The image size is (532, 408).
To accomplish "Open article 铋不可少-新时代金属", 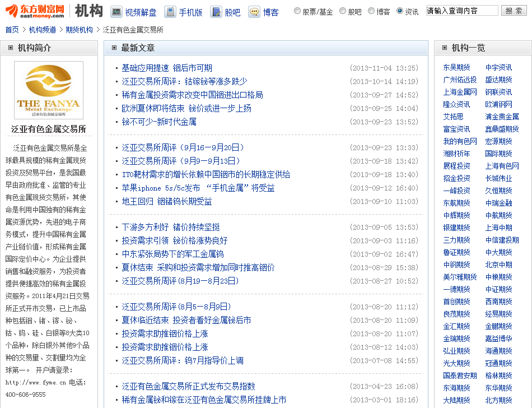I will tap(159, 122).
